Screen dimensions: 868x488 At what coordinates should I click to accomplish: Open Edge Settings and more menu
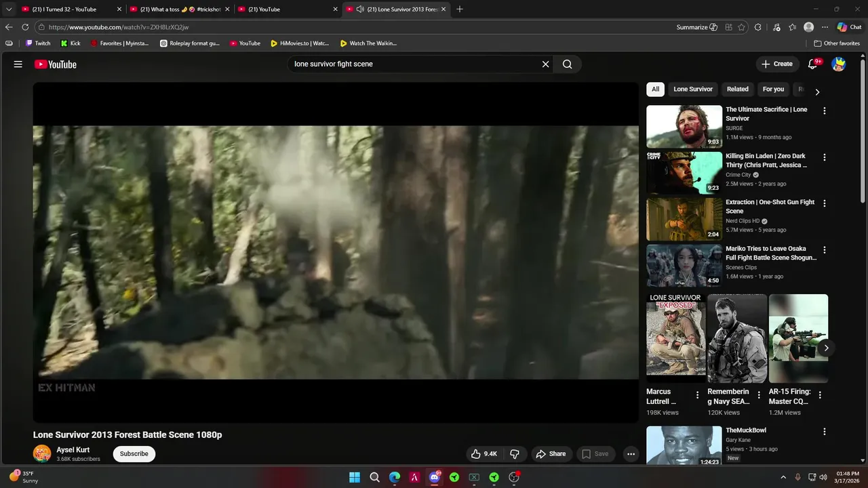pos(825,27)
